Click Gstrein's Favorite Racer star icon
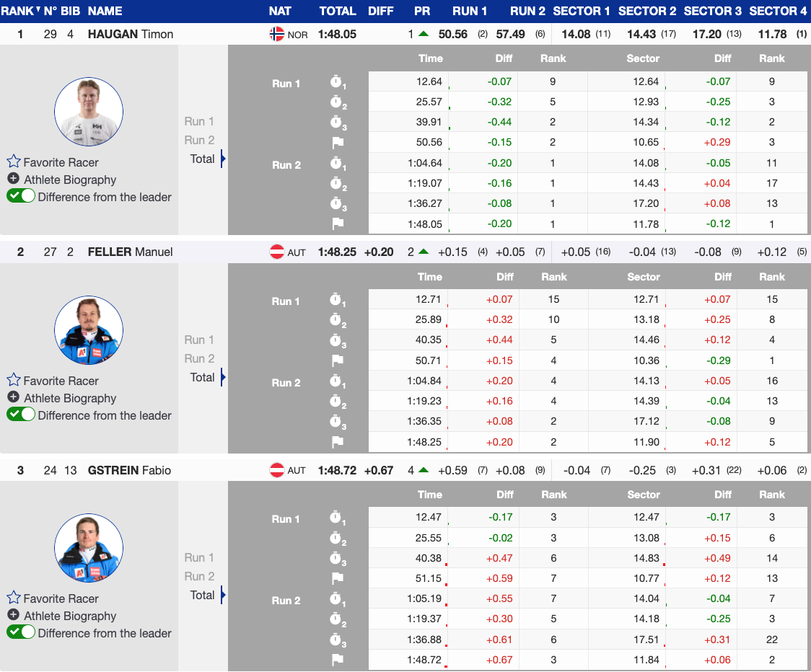The width and height of the screenshot is (811, 672). tap(14, 598)
